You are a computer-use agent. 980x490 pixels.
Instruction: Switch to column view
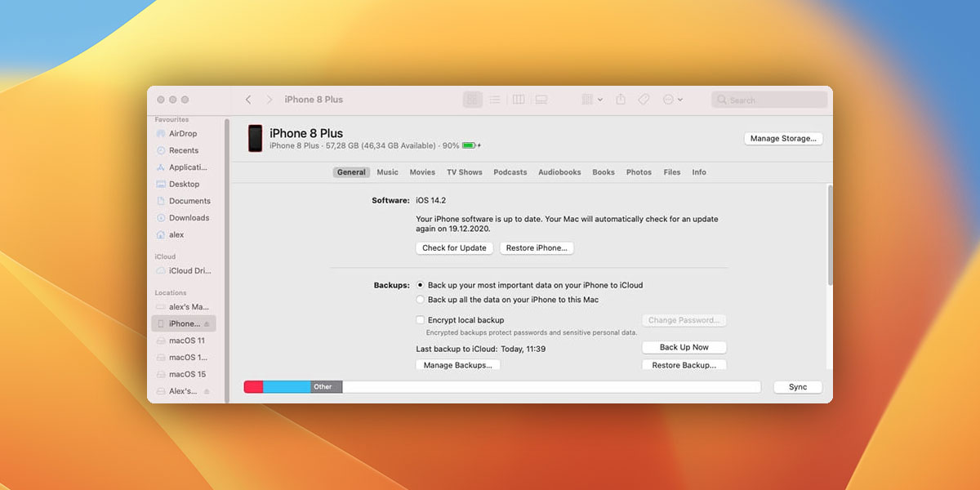(518, 100)
